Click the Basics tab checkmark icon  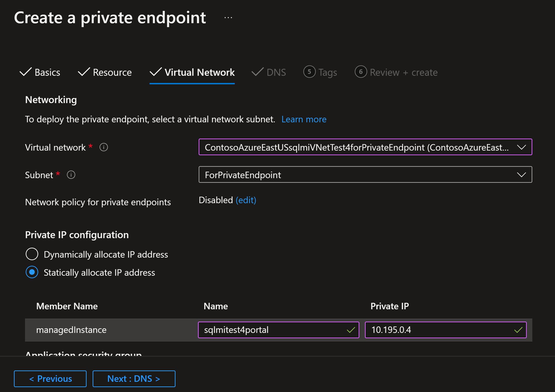tap(25, 72)
